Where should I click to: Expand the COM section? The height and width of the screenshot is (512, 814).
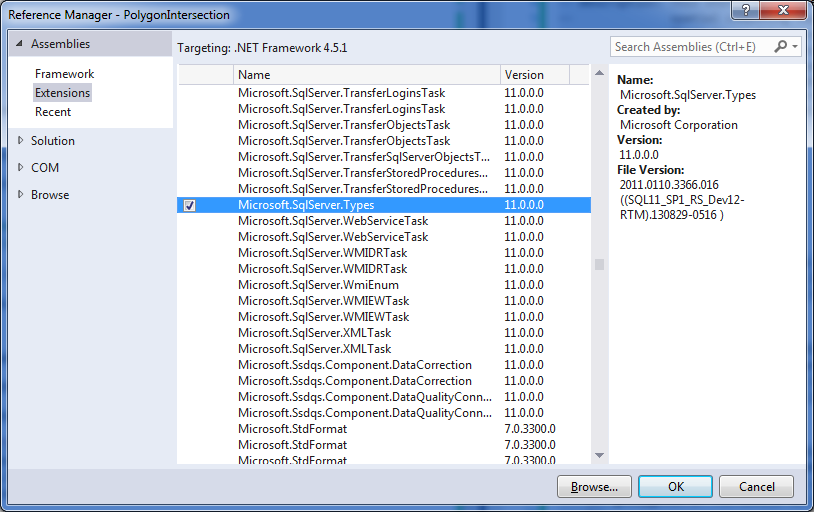coord(20,167)
